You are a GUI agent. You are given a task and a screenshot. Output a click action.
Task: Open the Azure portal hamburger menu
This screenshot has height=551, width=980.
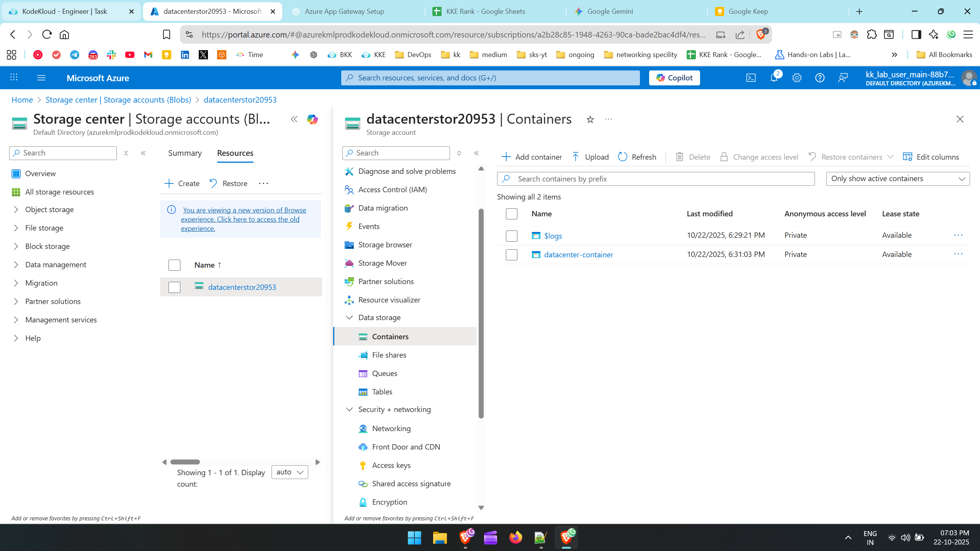41,78
